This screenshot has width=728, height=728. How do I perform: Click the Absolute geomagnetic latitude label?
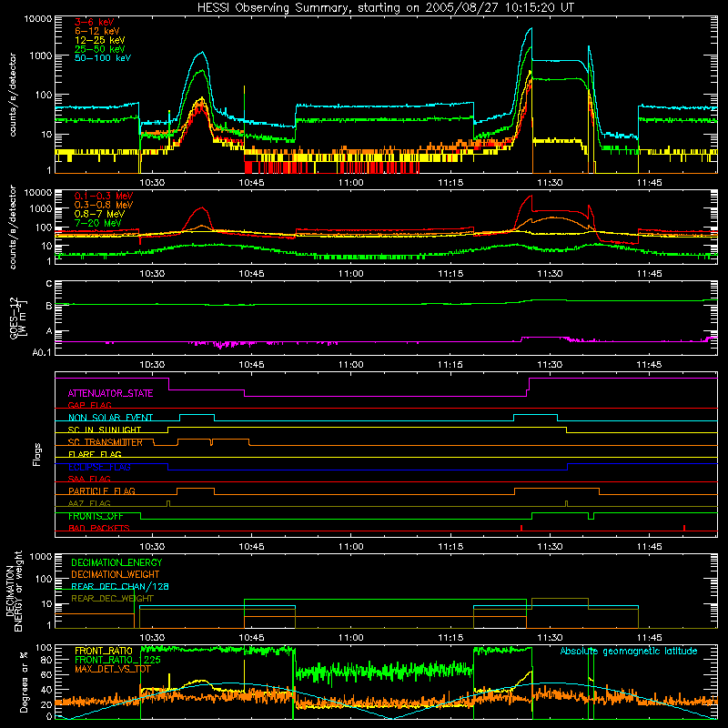629,652
